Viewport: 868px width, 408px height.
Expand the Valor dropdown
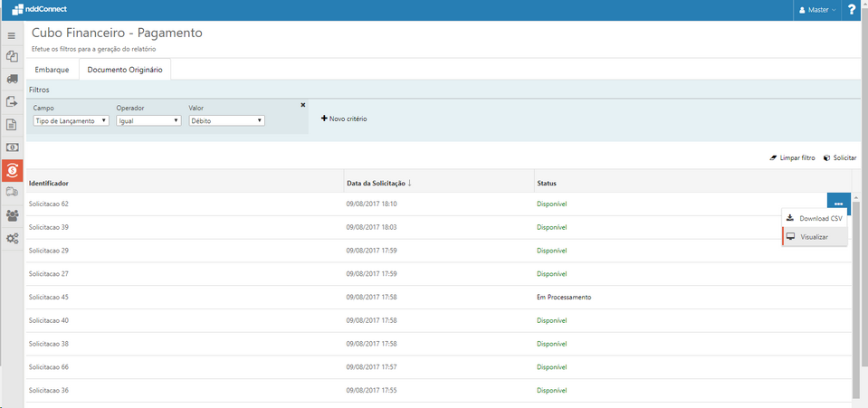(x=226, y=120)
